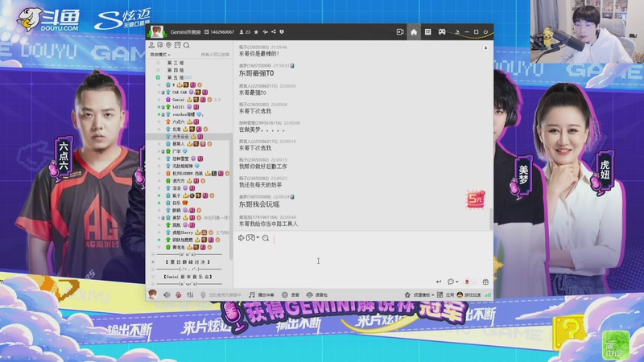Select user Gemini in member list

pos(178,100)
